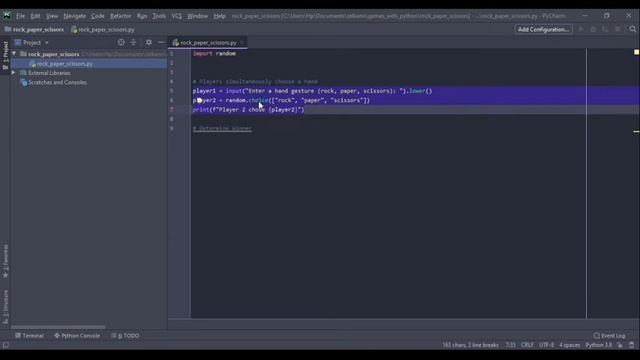Open the Refactor menu
640x360 pixels.
[x=121, y=16]
